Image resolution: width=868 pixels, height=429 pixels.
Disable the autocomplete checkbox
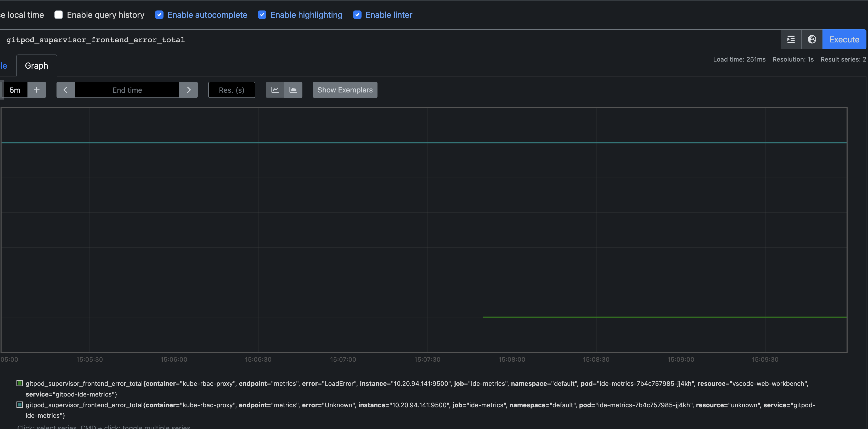(x=159, y=15)
